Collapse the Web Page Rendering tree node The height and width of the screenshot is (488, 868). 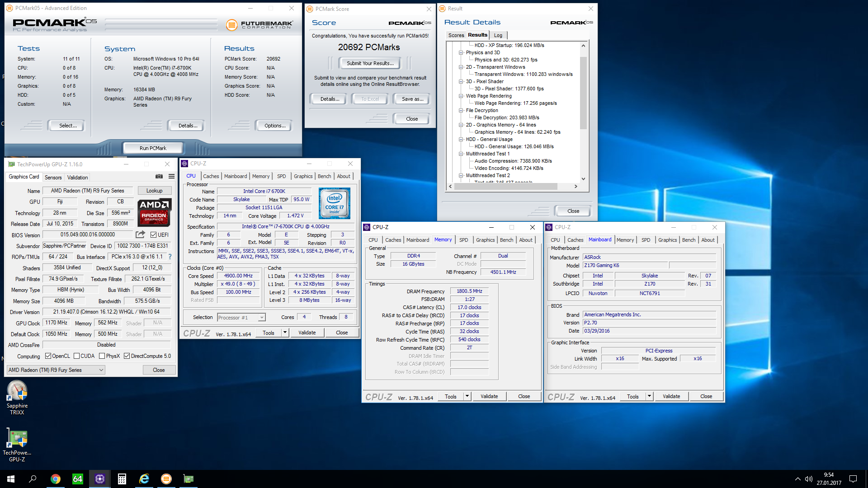tap(461, 96)
